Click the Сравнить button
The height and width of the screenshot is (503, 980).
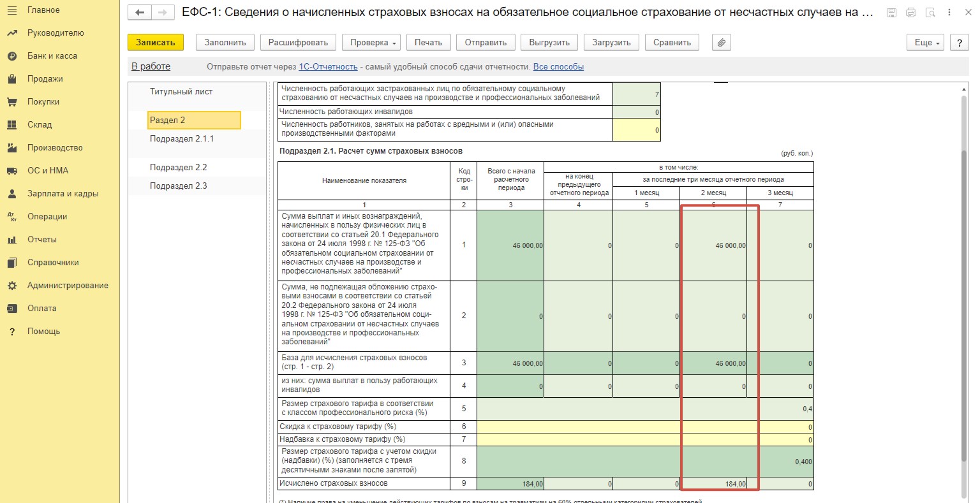(x=672, y=43)
